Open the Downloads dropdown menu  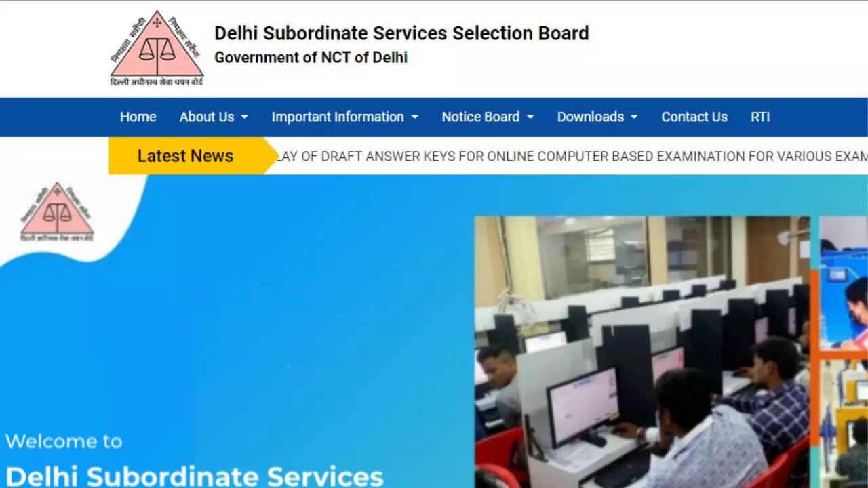597,117
